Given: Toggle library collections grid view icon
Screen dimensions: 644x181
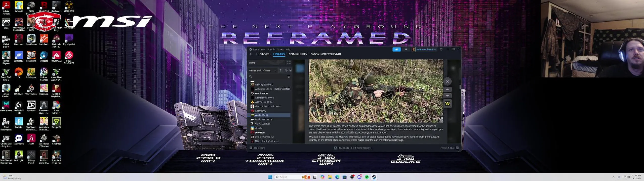Looking at the screenshot, I should pos(289,63).
